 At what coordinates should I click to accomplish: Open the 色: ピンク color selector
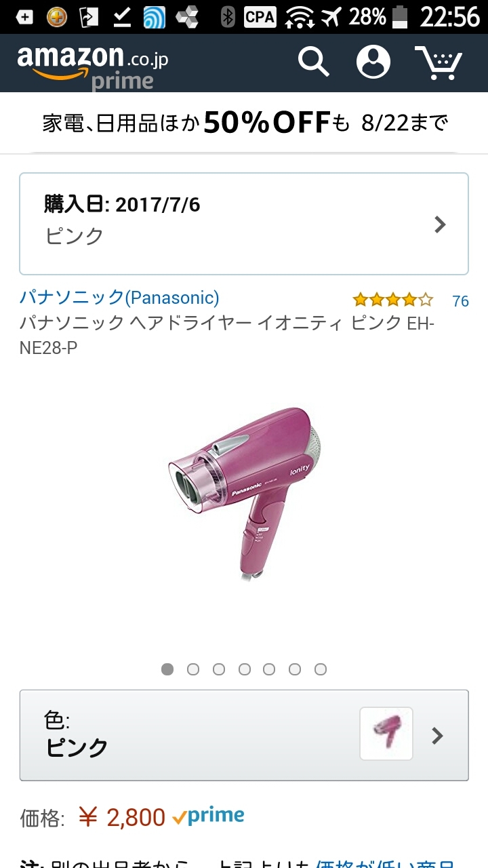point(244,736)
